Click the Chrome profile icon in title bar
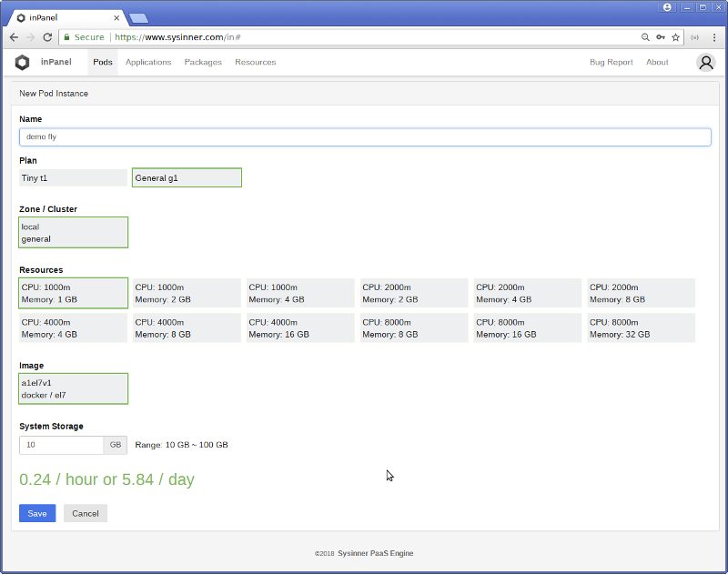The height and width of the screenshot is (574, 728). (x=667, y=7)
